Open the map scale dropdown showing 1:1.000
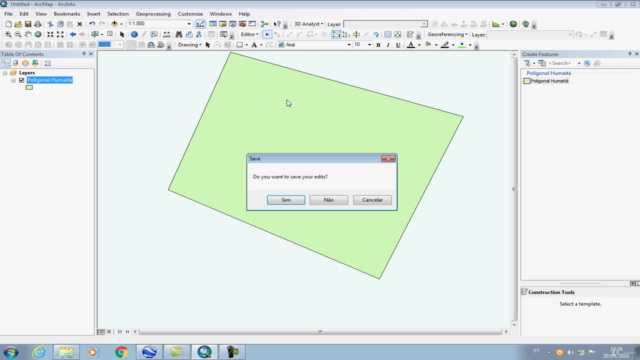 tap(189, 24)
